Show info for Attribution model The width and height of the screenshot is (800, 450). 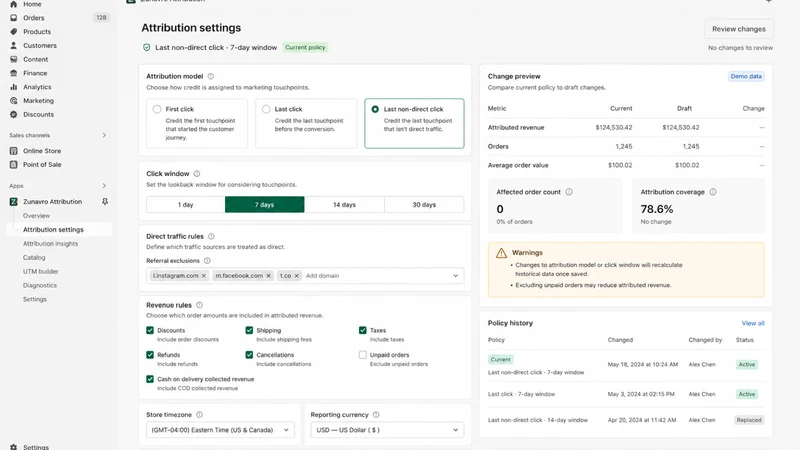[211, 77]
